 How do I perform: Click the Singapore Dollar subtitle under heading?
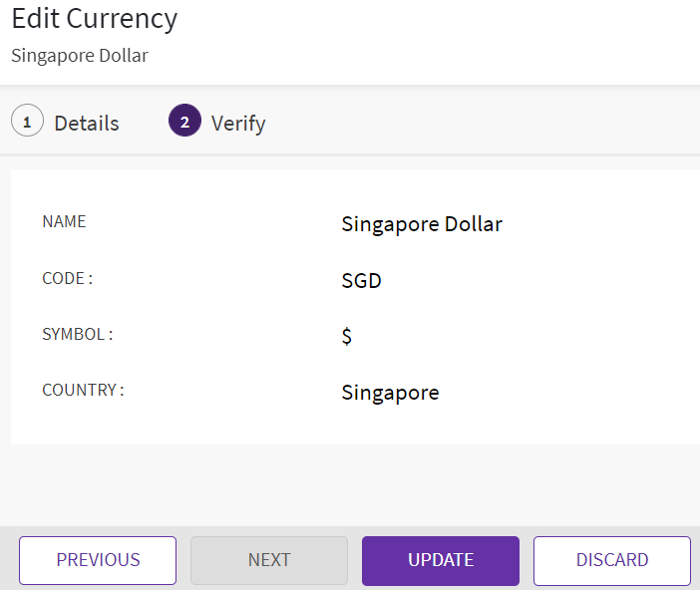coord(80,56)
